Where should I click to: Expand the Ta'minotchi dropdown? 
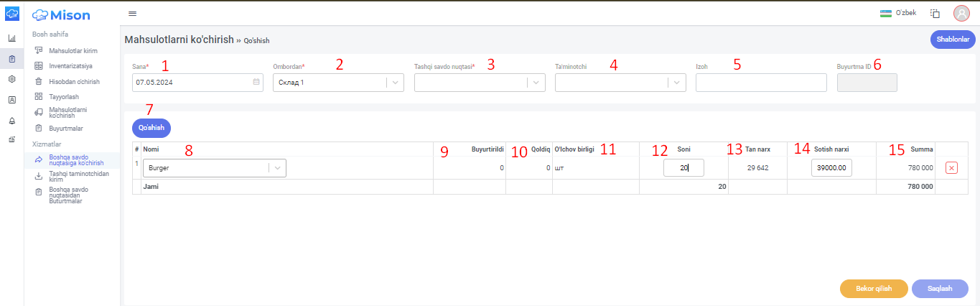(620, 83)
